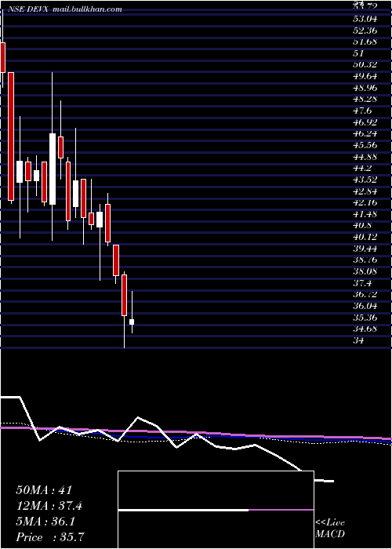Click the 47.6 price axis label
392x549 pixels.
362,111
